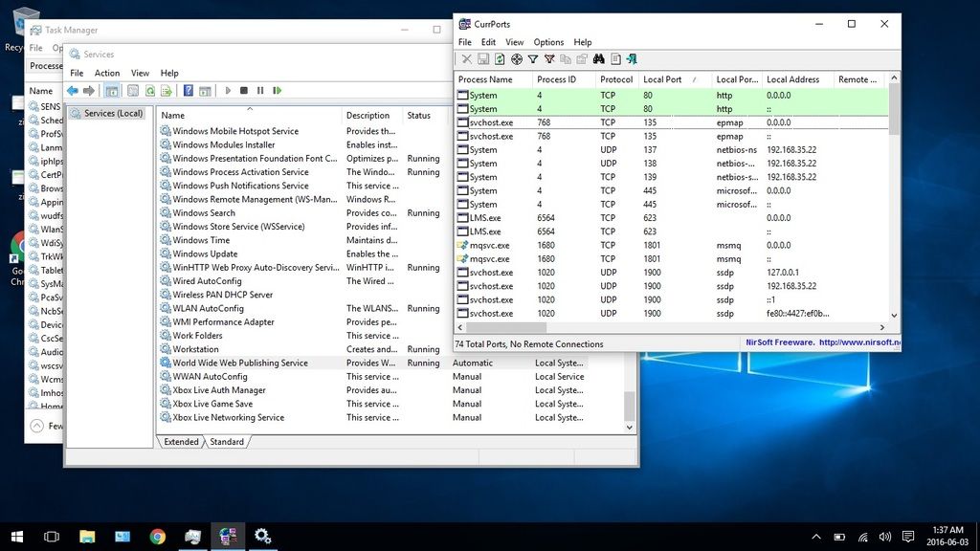Open Properties icon in CurrPorts toolbar

point(582,58)
